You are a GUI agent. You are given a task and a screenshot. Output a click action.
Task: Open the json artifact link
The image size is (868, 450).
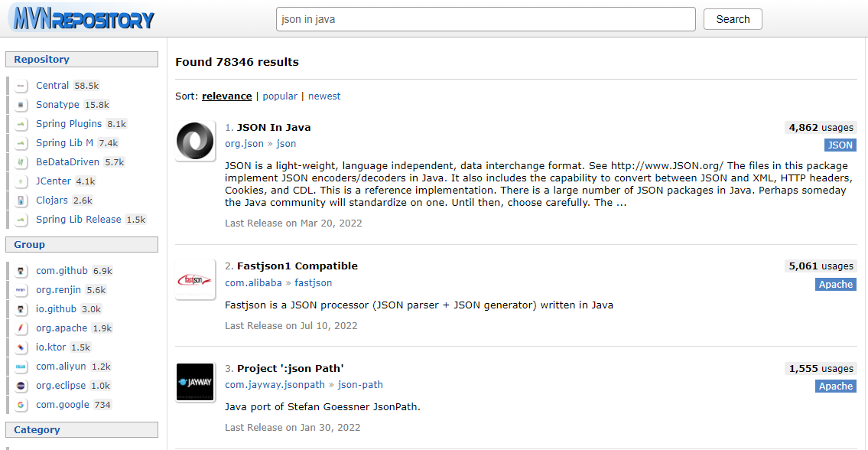[286, 144]
